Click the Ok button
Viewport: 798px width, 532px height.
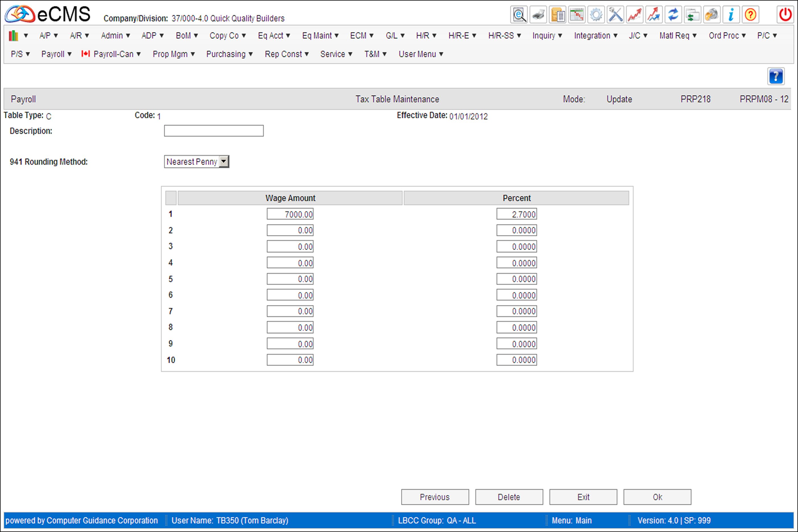(657, 497)
